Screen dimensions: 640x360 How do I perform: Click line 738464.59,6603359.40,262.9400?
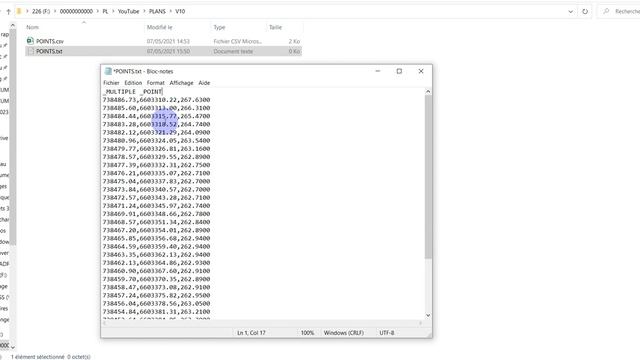point(156,247)
